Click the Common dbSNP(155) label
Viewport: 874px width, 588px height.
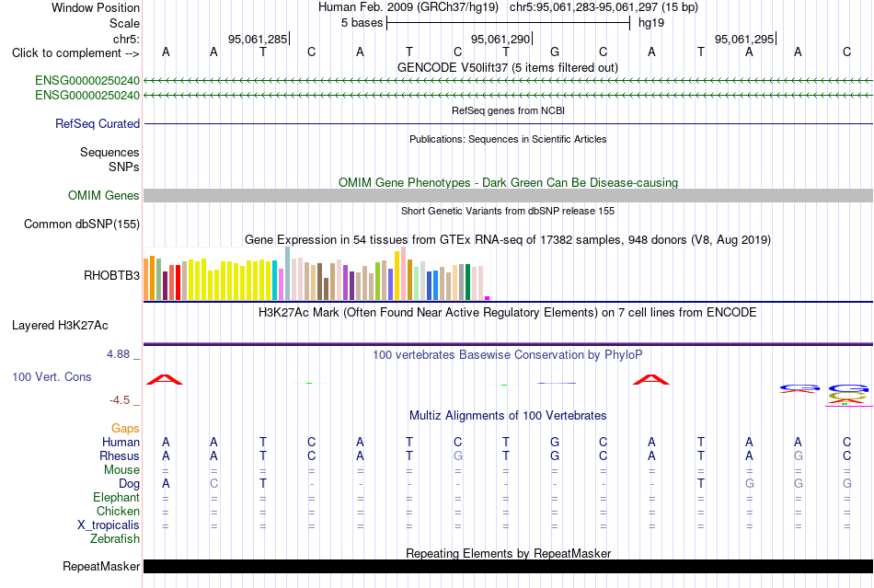82,224
